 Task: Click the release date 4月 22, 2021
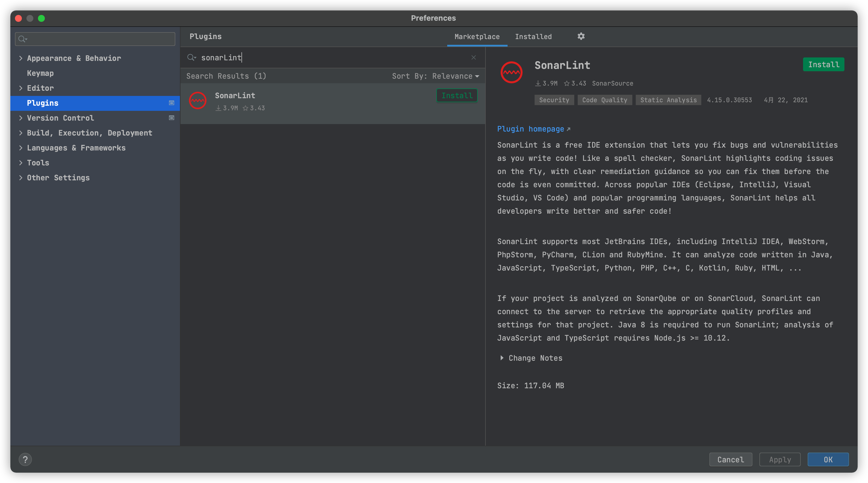pyautogui.click(x=786, y=100)
